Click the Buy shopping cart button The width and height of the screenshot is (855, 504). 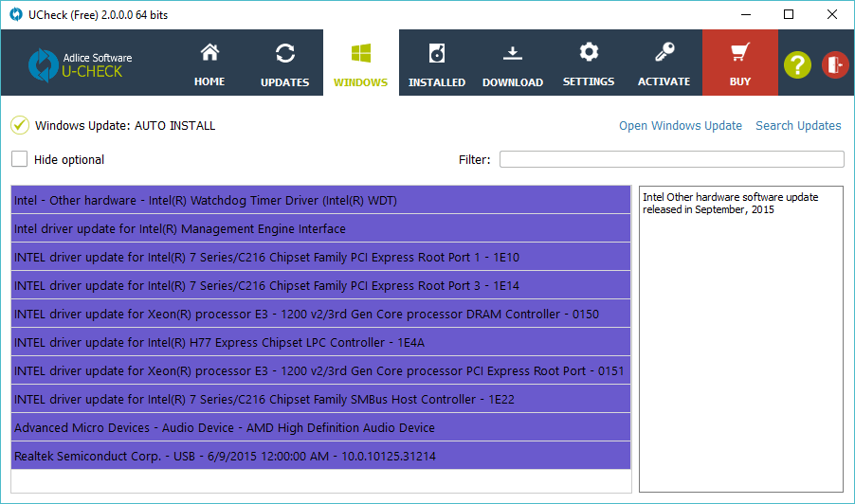[740, 53]
